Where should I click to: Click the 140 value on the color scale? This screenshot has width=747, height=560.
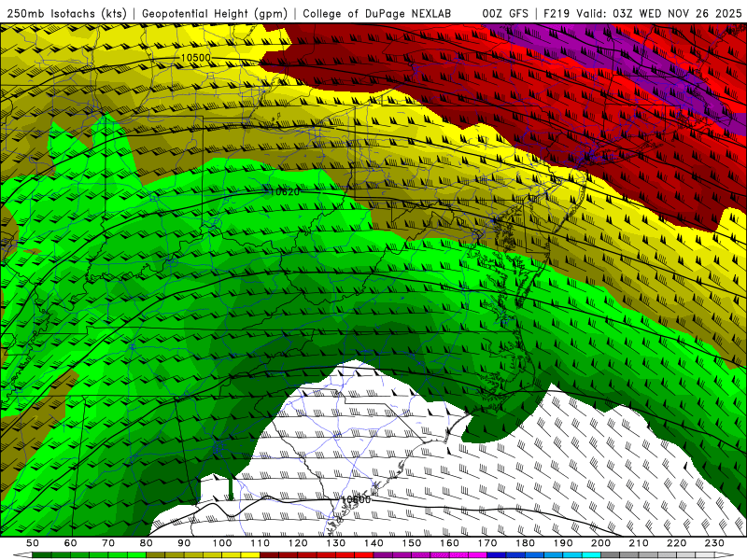tap(373, 543)
